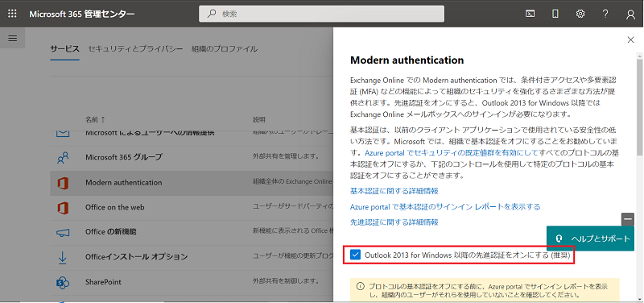Open the settings gear icon
Image resolution: width=644 pixels, height=303 pixels.
pos(580,14)
